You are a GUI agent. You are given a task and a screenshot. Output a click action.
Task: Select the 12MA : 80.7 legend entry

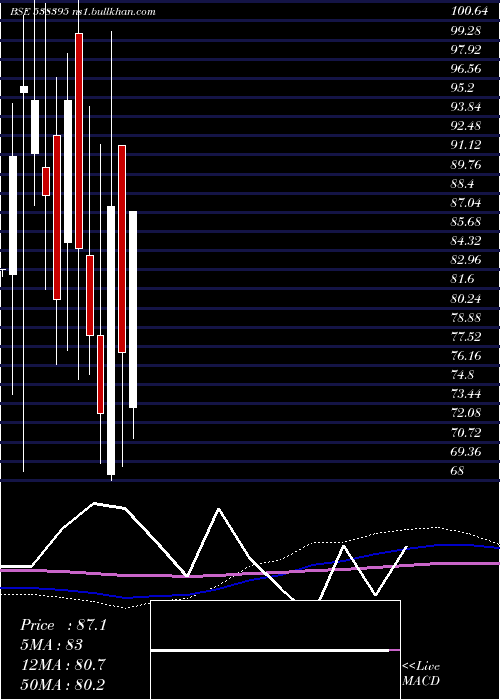click(x=62, y=665)
